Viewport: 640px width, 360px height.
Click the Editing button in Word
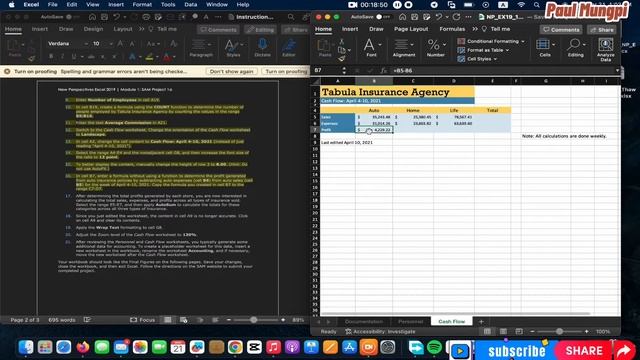pos(260,30)
